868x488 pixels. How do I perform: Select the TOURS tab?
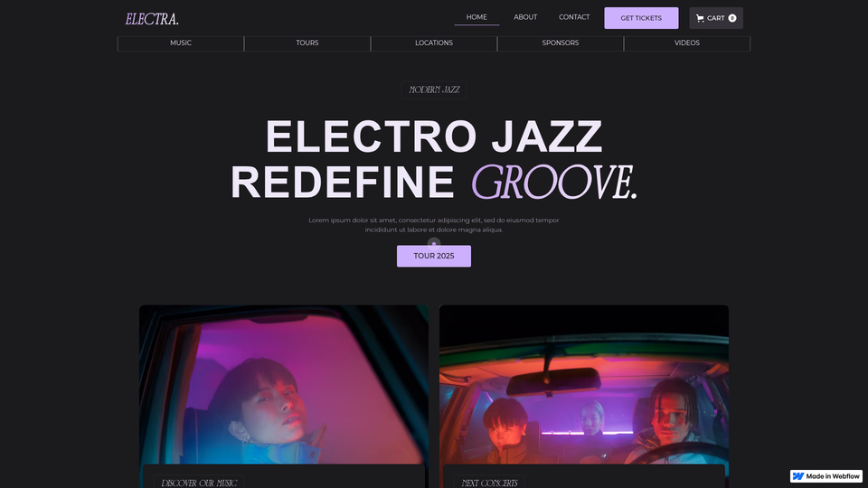point(307,43)
